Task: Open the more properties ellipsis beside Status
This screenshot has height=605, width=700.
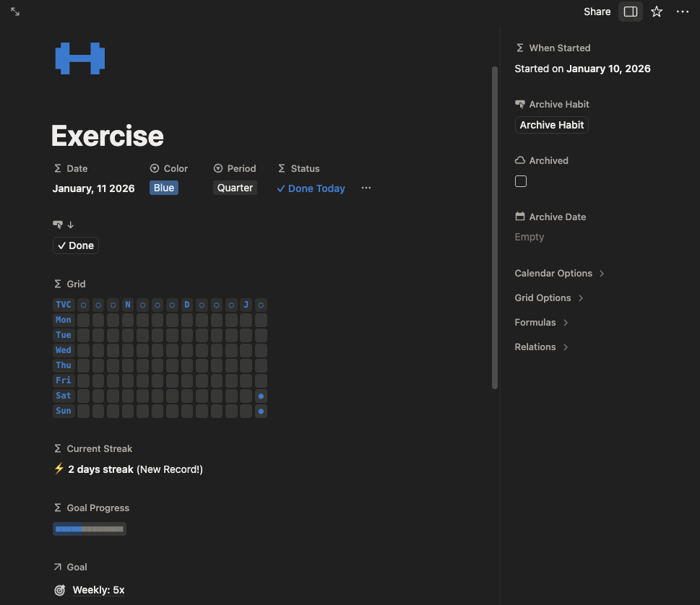Action: click(x=366, y=188)
